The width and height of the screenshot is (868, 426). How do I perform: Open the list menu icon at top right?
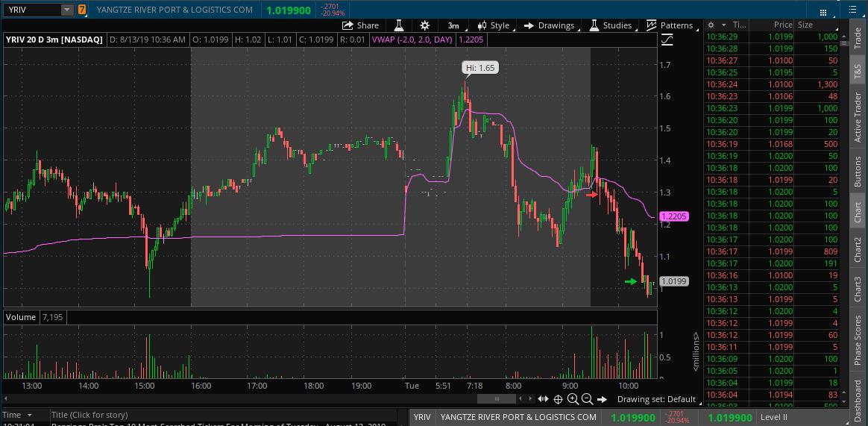point(851,10)
